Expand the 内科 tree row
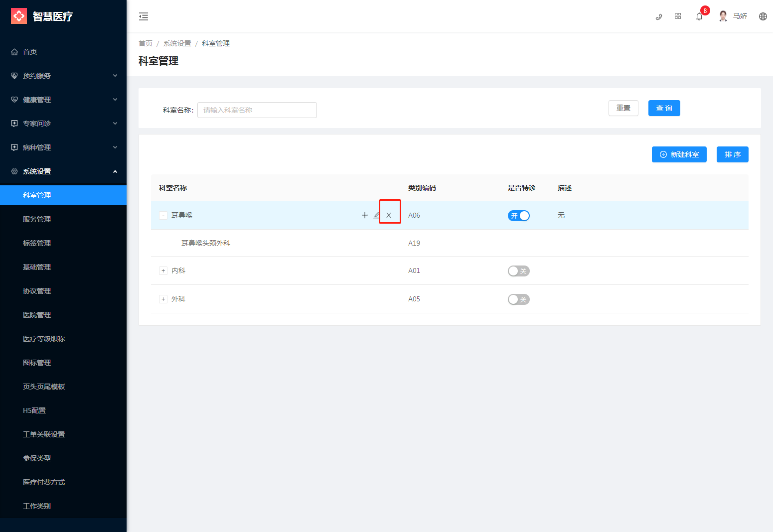This screenshot has width=773, height=532. [x=163, y=271]
